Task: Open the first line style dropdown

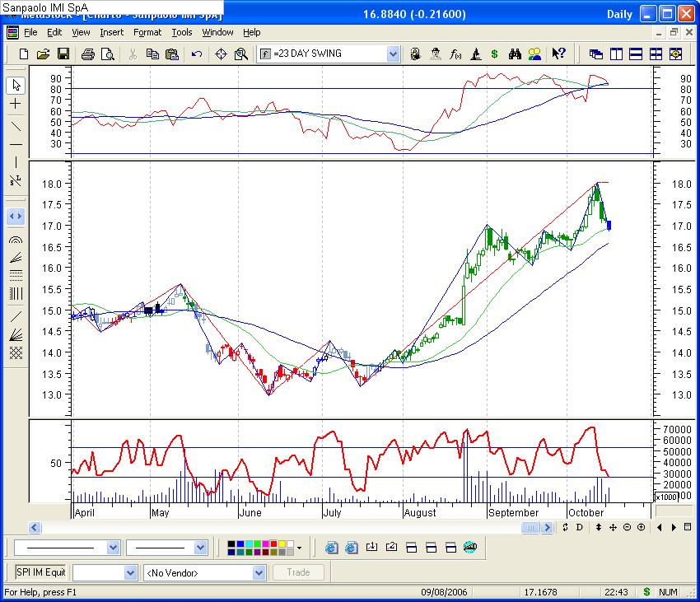Action: (x=113, y=548)
